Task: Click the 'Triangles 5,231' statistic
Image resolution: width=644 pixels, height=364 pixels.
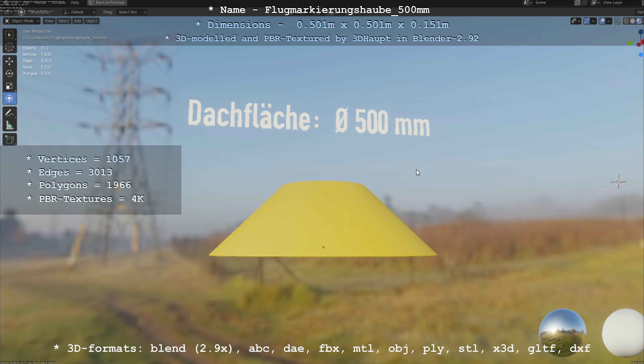Action: (x=37, y=73)
